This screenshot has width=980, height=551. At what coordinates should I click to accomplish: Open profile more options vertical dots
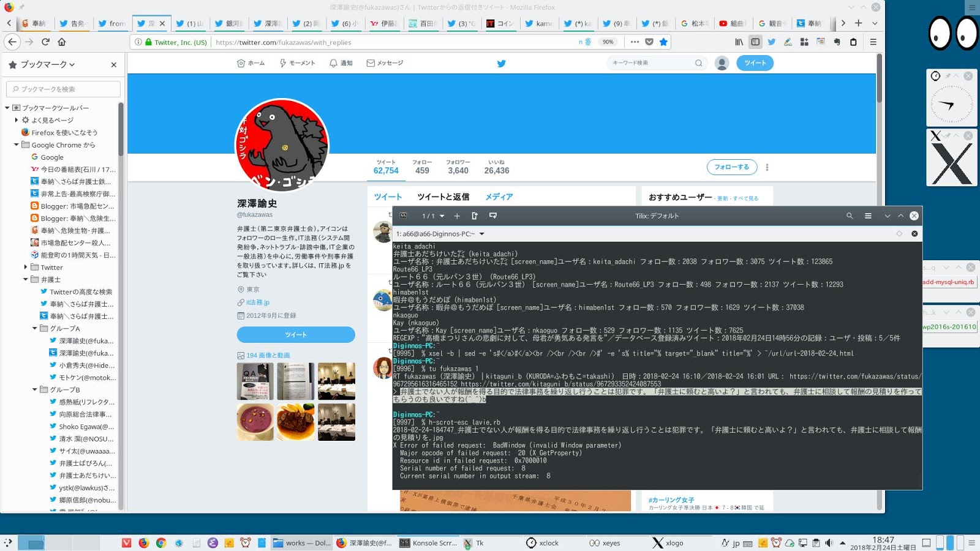(767, 167)
